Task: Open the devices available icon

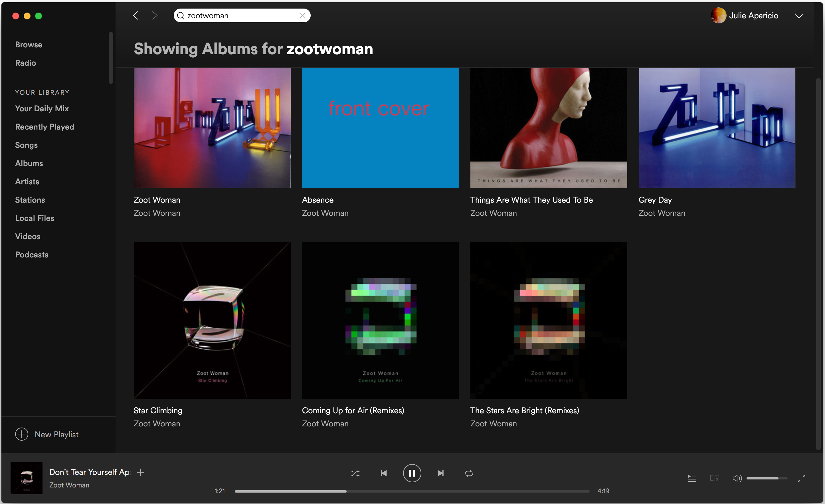Action: pos(714,479)
